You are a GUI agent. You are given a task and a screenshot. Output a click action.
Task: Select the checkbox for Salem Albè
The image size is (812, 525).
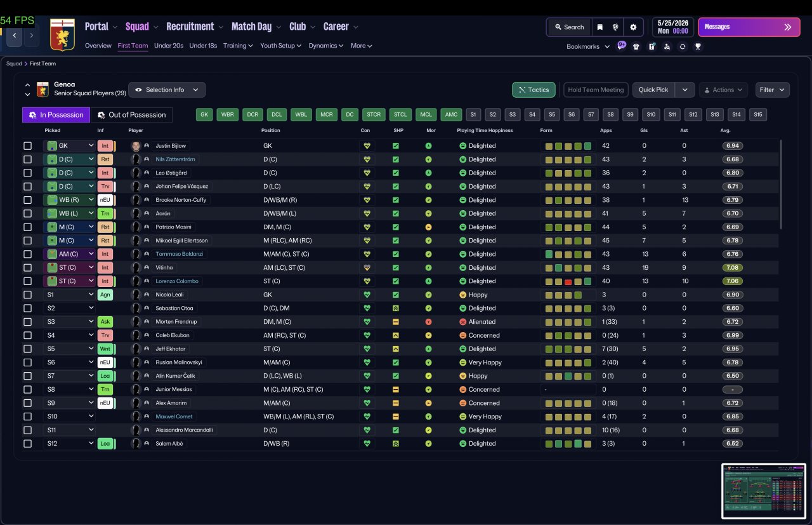pyautogui.click(x=27, y=444)
